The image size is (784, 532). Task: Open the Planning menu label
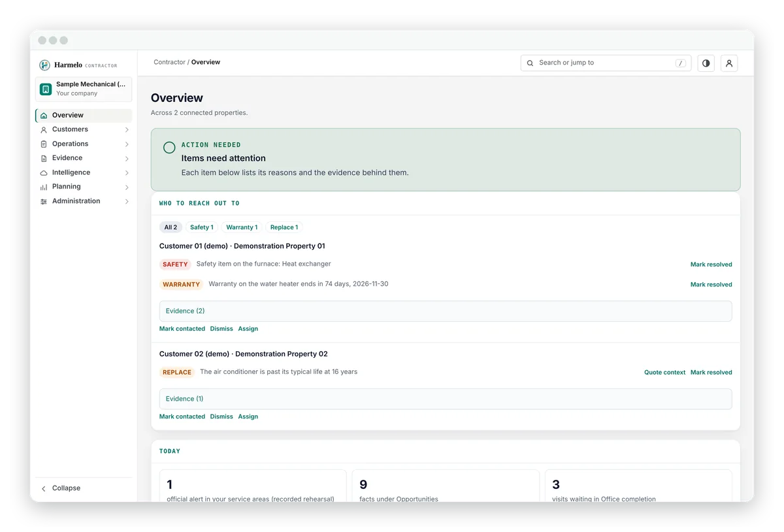[67, 187]
